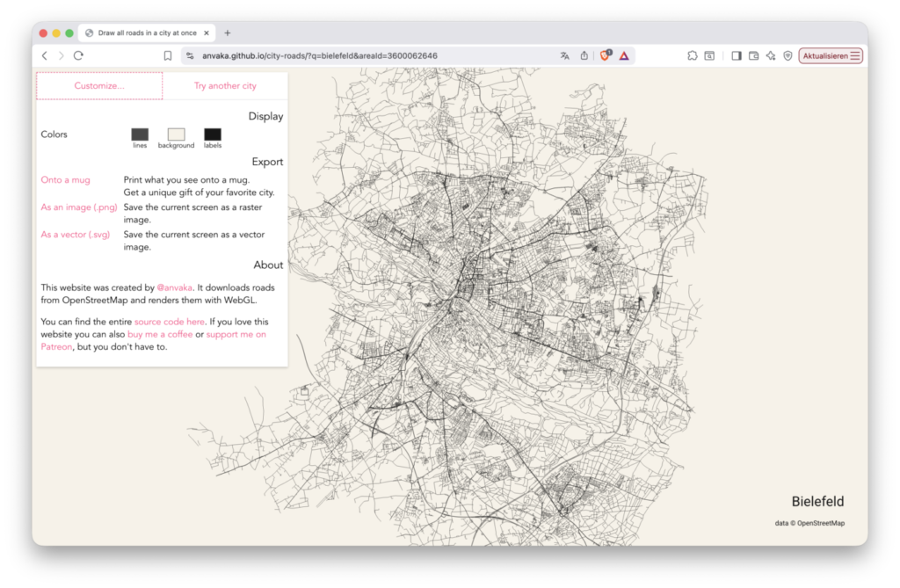Change the background color swatch

coord(176,134)
